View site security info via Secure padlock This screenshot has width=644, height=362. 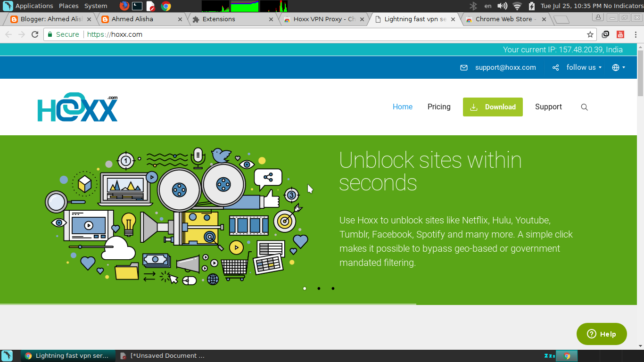64,34
